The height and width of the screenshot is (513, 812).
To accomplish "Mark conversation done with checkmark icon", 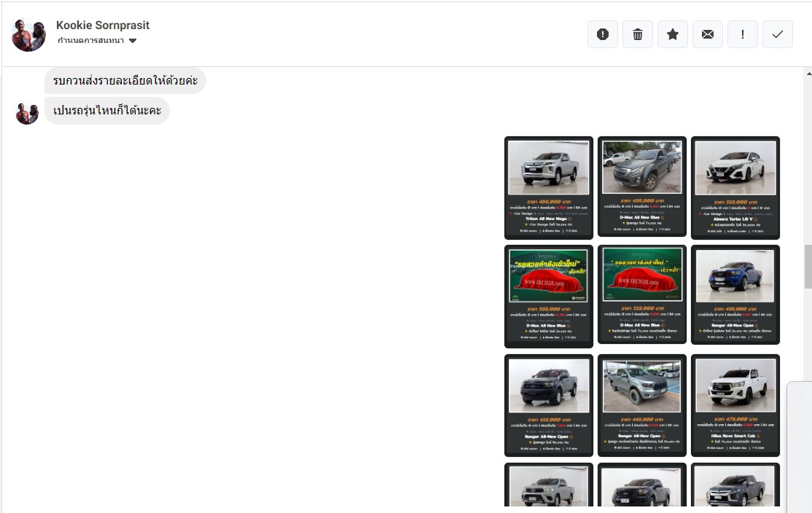I will point(778,34).
